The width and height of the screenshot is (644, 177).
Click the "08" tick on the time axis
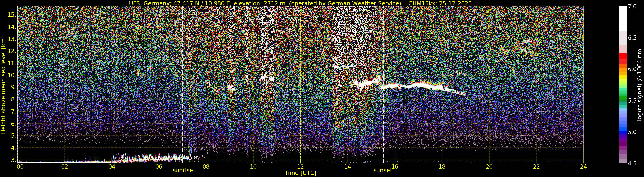[206, 167]
